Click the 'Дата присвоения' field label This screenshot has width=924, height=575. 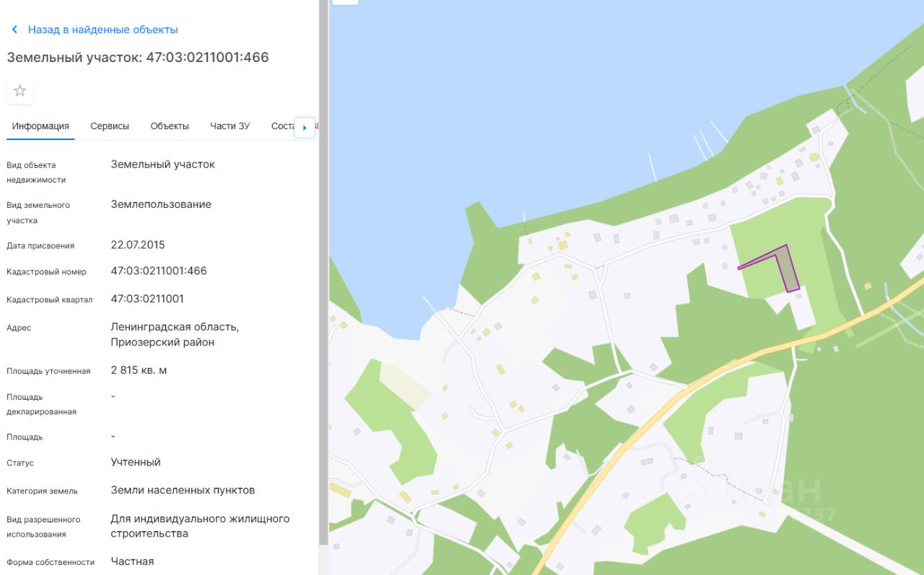pos(40,246)
